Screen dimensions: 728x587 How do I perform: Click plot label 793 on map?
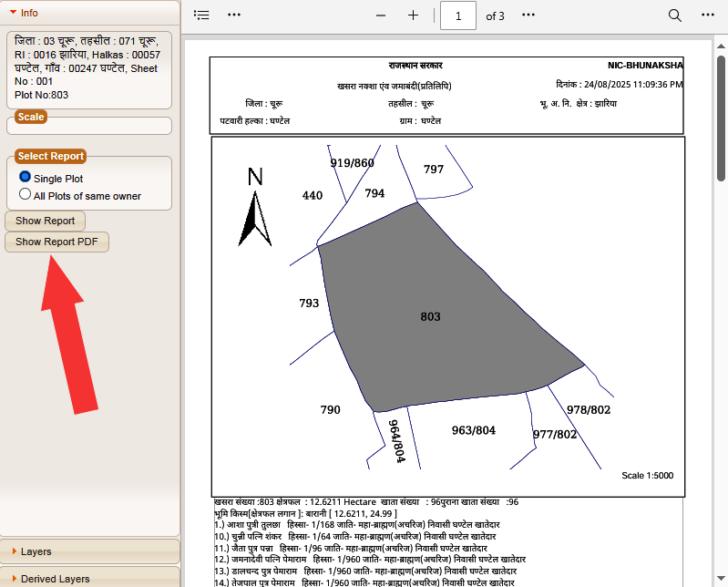coord(309,304)
